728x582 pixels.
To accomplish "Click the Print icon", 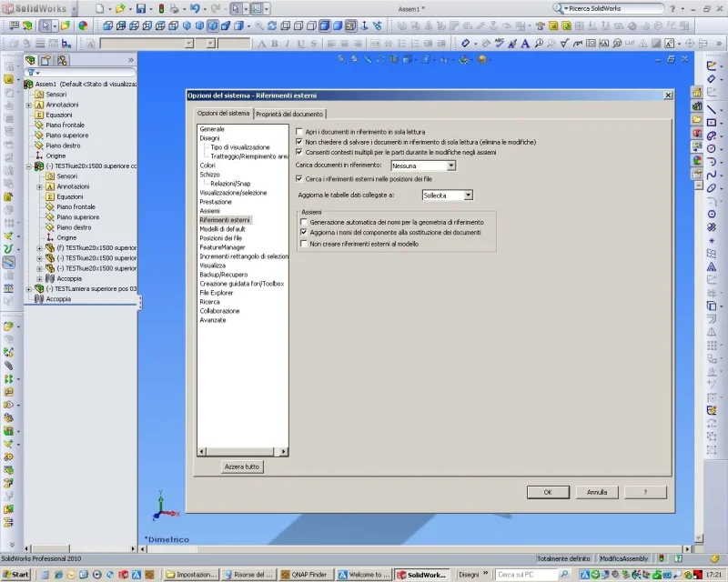I will pos(174,8).
